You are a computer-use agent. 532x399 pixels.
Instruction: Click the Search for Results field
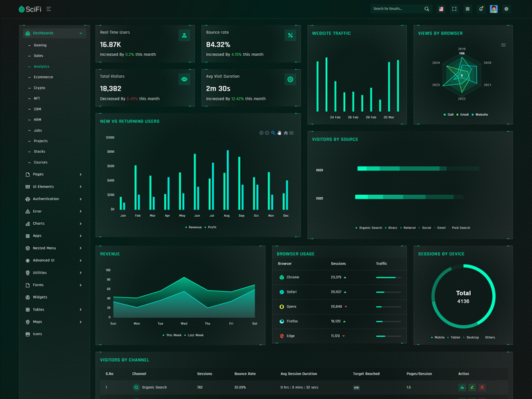coord(396,9)
